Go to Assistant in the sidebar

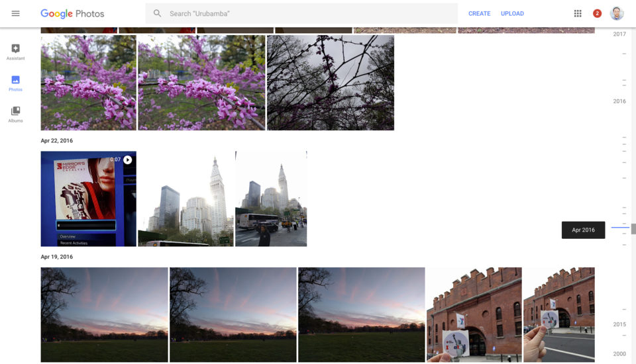point(15,52)
